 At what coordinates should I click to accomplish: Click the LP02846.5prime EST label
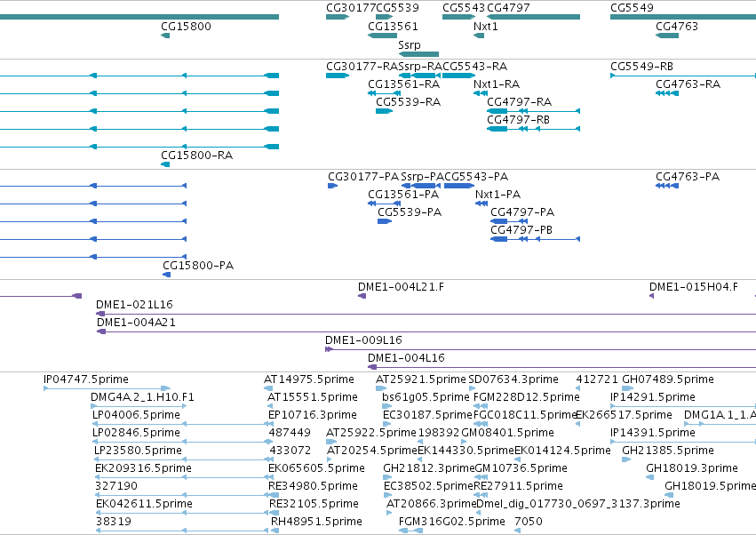point(136,433)
